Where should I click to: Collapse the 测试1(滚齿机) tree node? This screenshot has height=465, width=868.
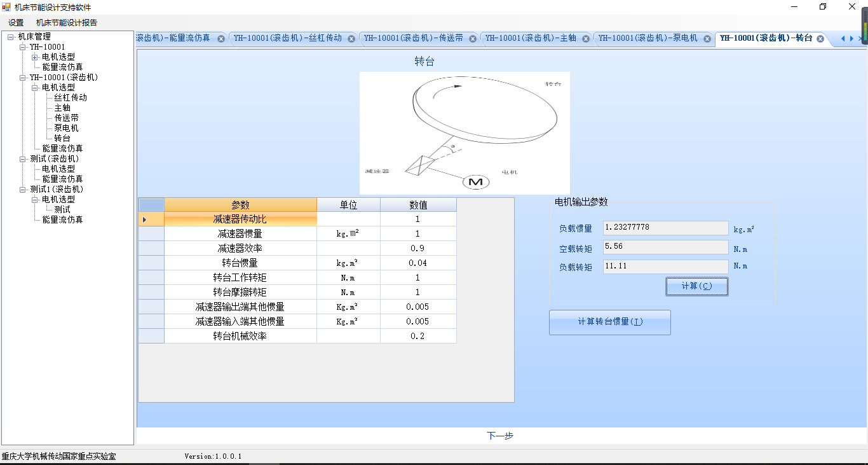[x=23, y=190]
